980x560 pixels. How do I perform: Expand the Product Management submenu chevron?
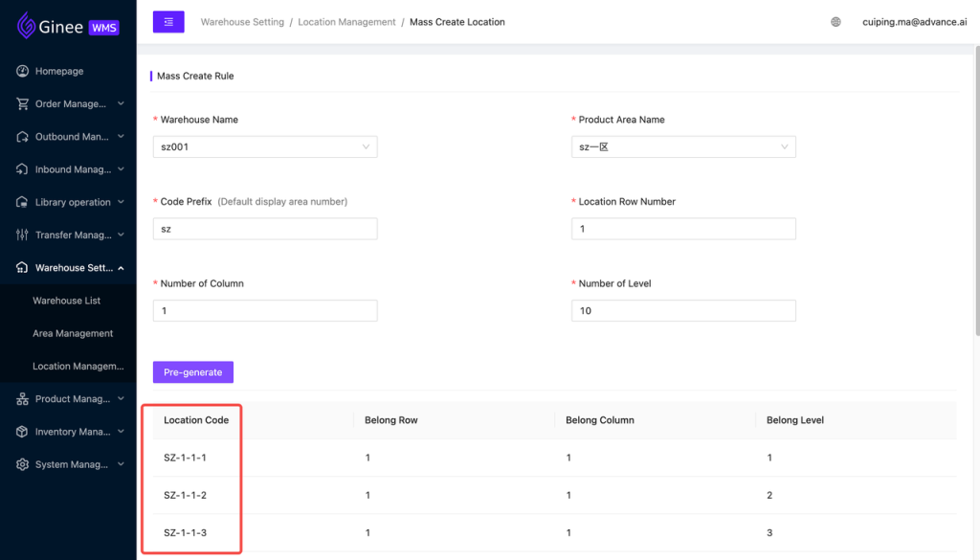[x=121, y=399]
